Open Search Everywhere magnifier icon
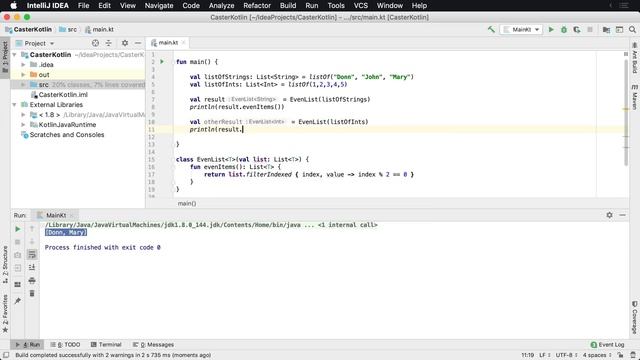The width and height of the screenshot is (640, 360). 632,29
